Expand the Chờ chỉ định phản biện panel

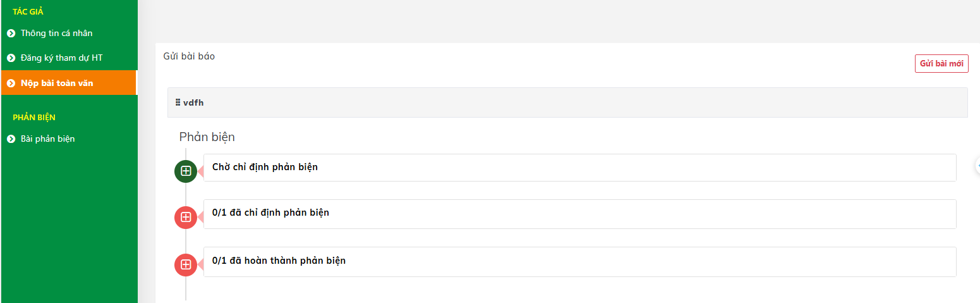click(x=579, y=168)
